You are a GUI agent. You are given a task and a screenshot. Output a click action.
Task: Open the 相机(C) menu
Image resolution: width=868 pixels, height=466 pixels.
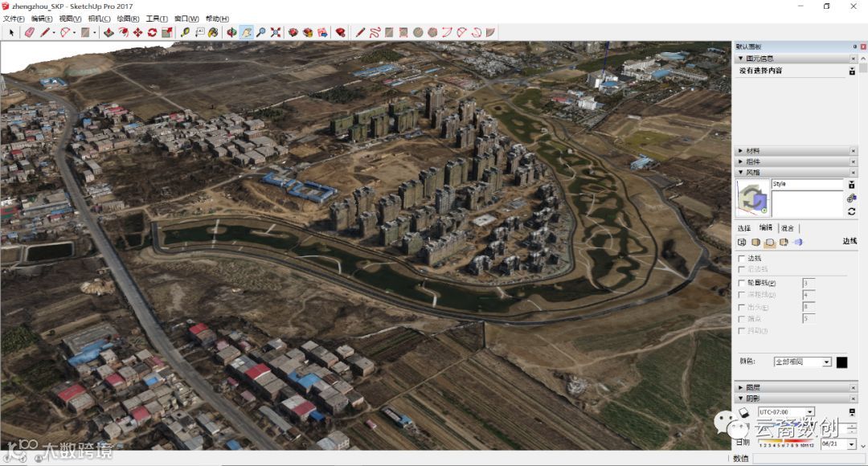pos(99,18)
